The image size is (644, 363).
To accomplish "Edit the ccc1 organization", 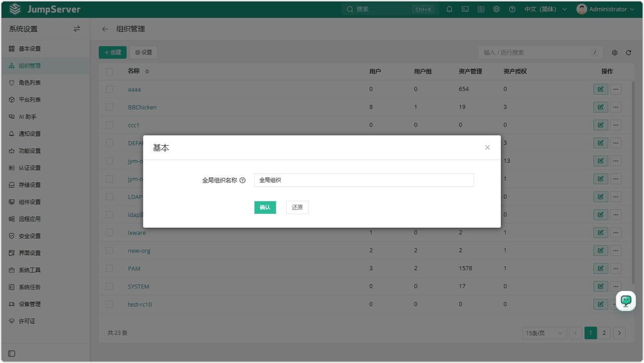I will pyautogui.click(x=600, y=125).
